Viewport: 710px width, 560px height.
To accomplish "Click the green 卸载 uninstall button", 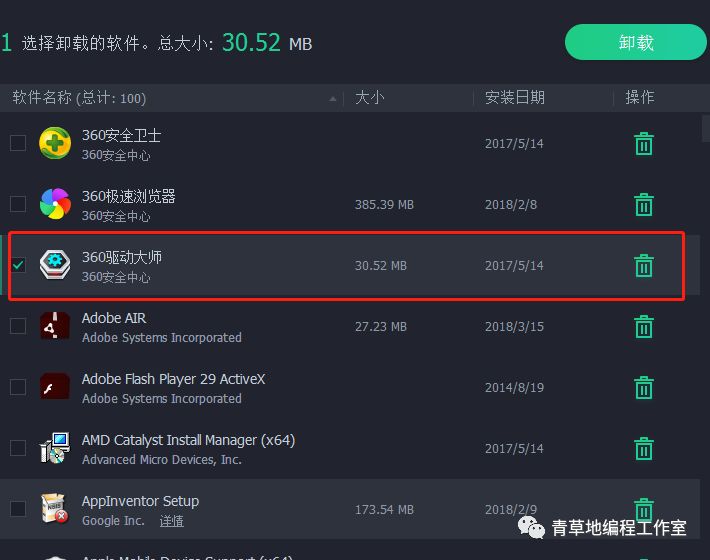I will (635, 43).
